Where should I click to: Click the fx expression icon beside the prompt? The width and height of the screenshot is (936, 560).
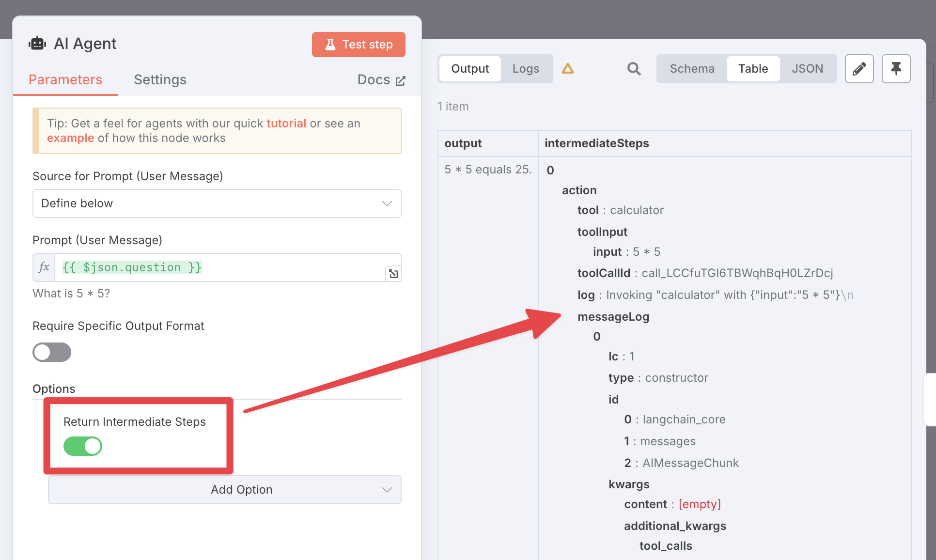(x=44, y=267)
